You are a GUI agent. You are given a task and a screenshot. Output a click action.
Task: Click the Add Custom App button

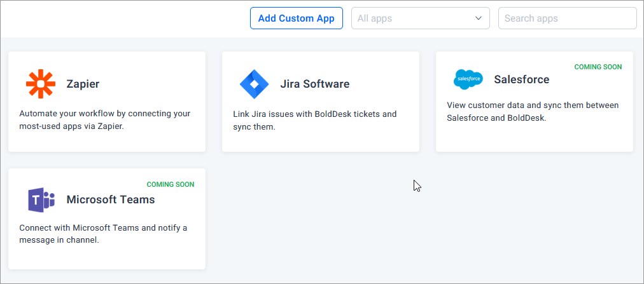(297, 18)
